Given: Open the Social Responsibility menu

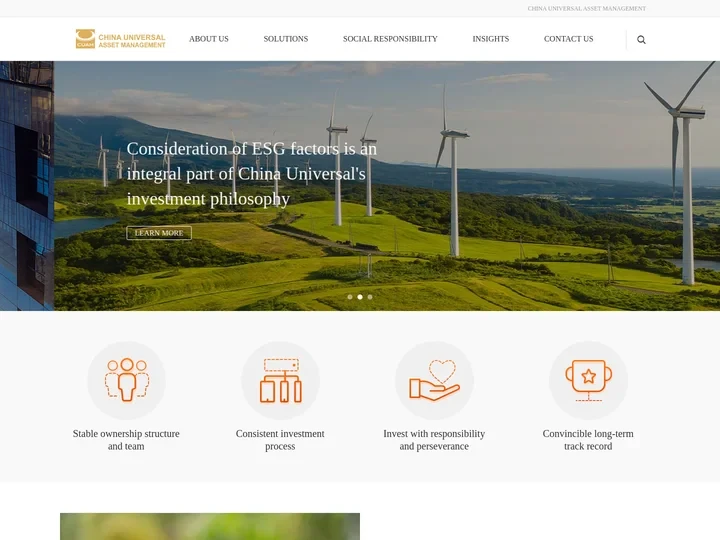Looking at the screenshot, I should tap(390, 39).
